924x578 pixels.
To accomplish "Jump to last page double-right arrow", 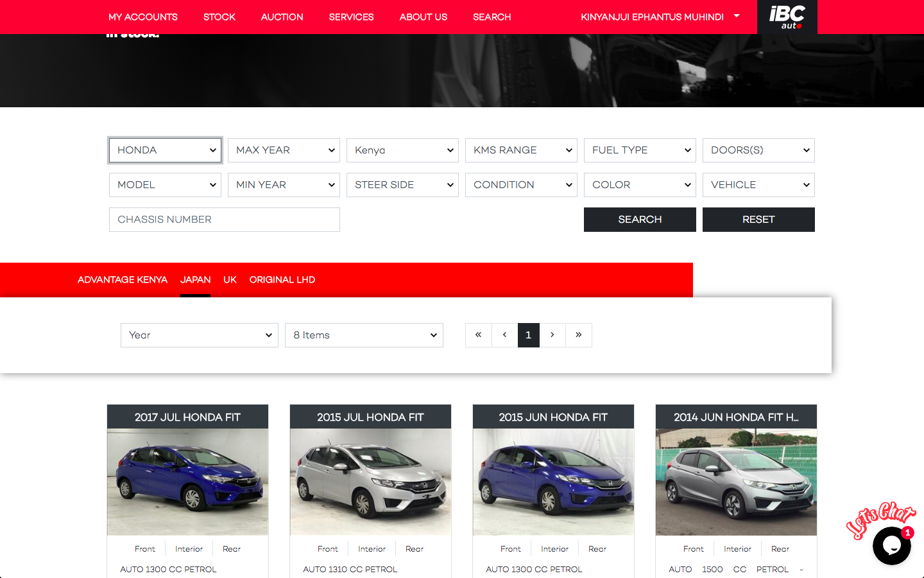I will (x=579, y=335).
